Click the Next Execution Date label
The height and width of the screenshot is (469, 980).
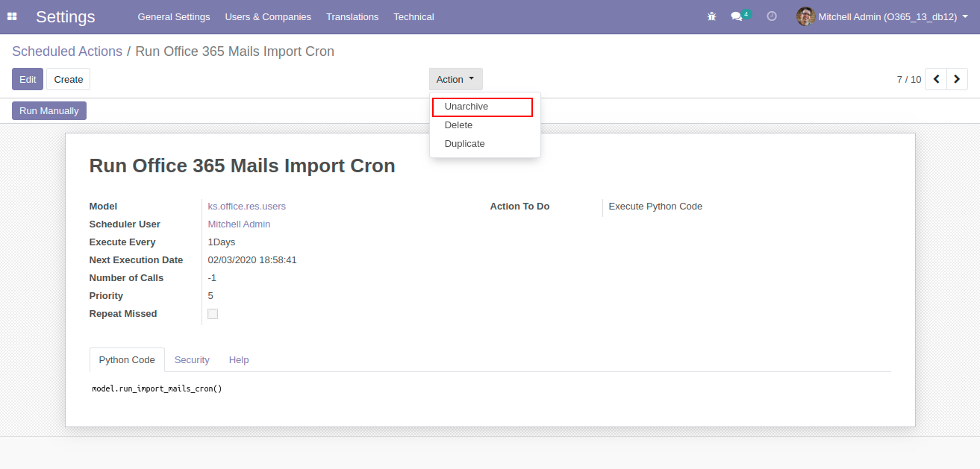(x=136, y=259)
